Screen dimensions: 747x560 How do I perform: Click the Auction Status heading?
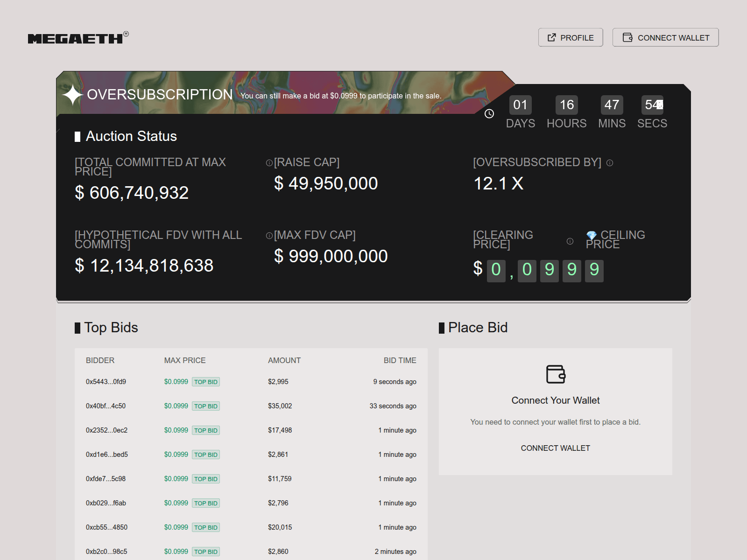click(131, 136)
